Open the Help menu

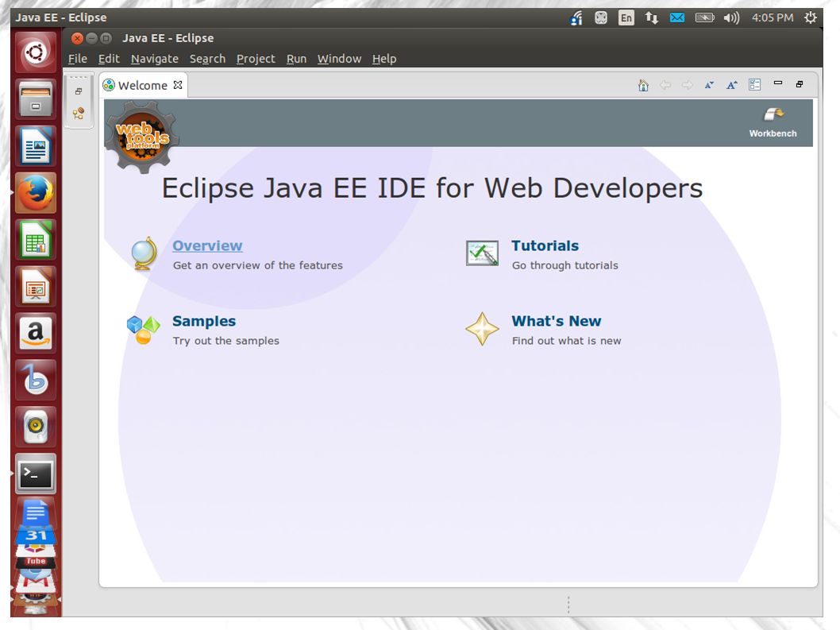[384, 59]
